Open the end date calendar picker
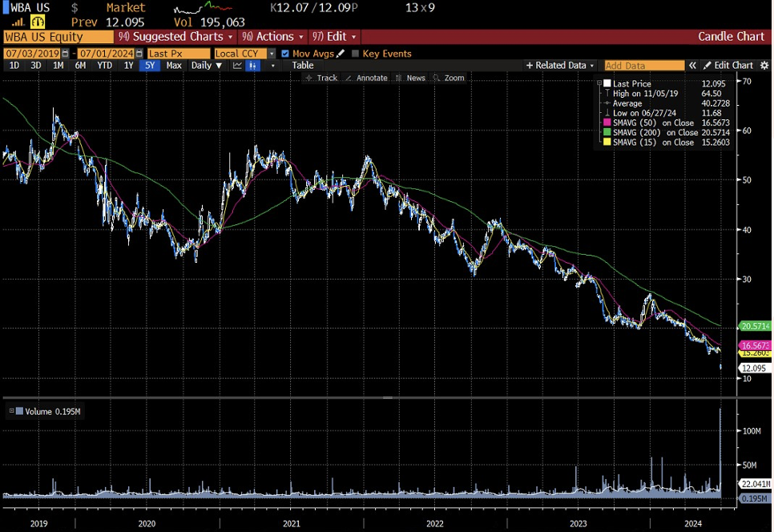Viewport: 774px width, 532px height. [139, 54]
